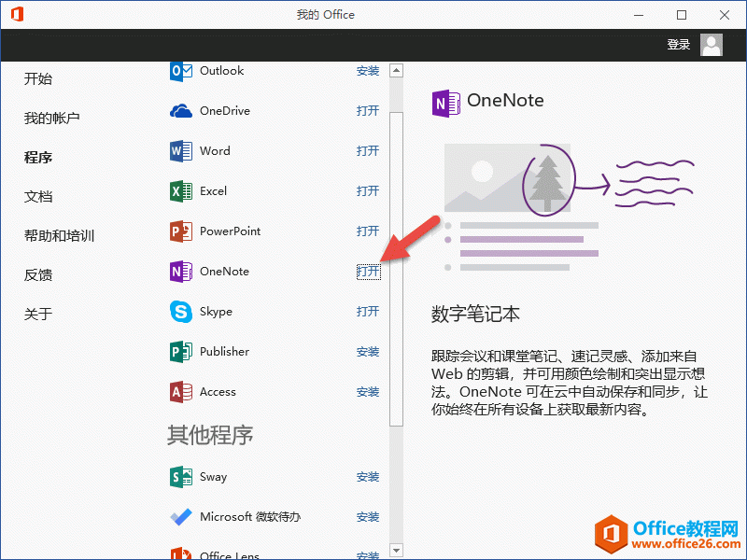Click the Outlook app icon
This screenshot has width=747, height=560.
point(181,71)
